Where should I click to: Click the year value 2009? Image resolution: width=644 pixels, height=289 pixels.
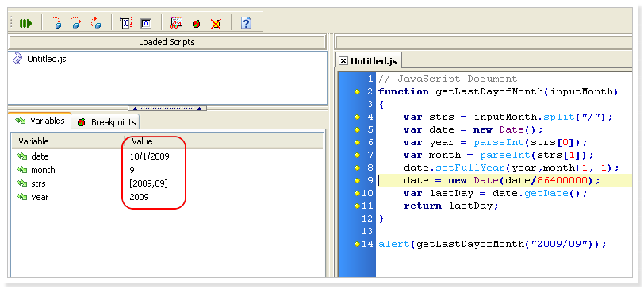click(x=139, y=198)
